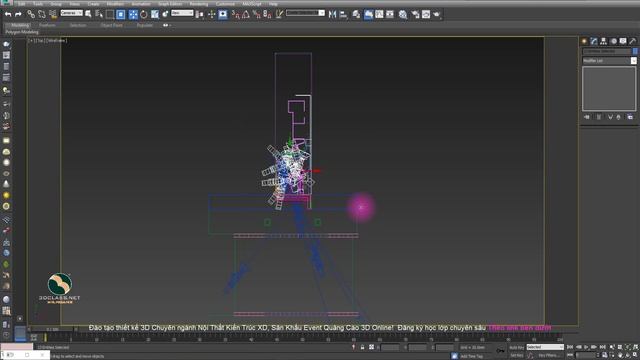Toggle the ribbon display icon

click(368, 14)
